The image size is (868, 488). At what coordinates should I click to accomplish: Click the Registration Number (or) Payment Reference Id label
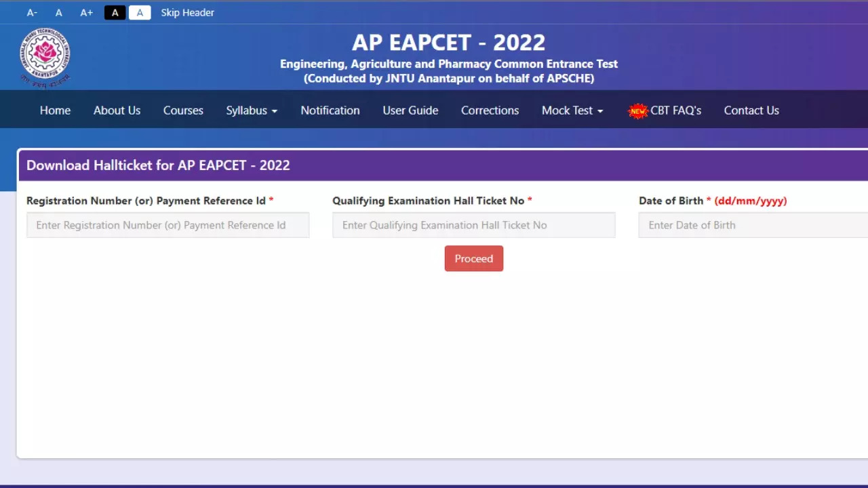point(150,201)
